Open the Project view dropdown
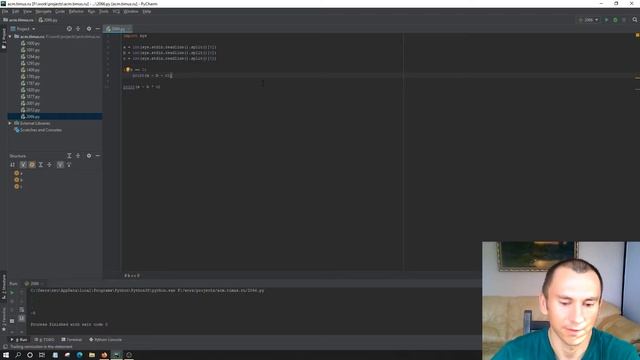 coord(23,29)
